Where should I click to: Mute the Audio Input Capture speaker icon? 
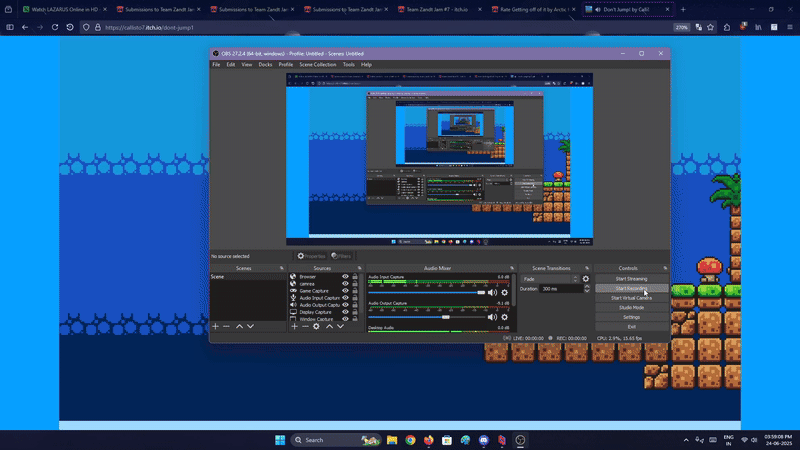point(492,292)
